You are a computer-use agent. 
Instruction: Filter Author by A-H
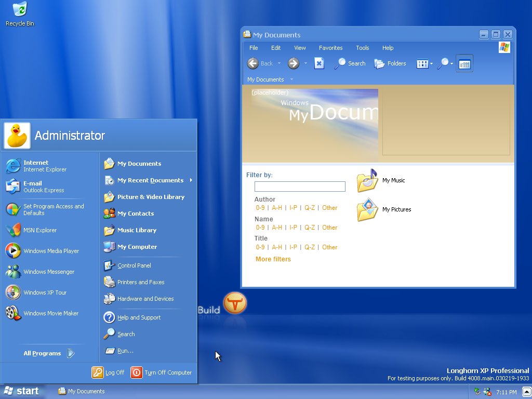277,208
